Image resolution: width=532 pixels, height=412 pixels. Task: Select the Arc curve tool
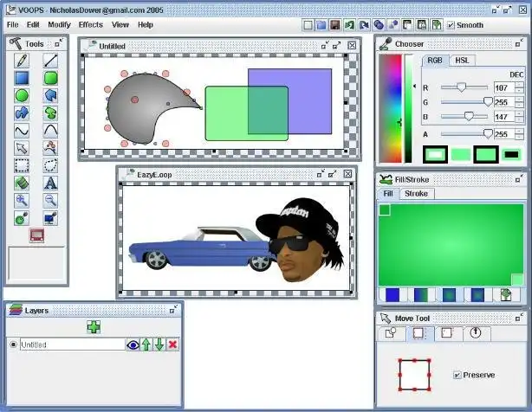point(50,131)
